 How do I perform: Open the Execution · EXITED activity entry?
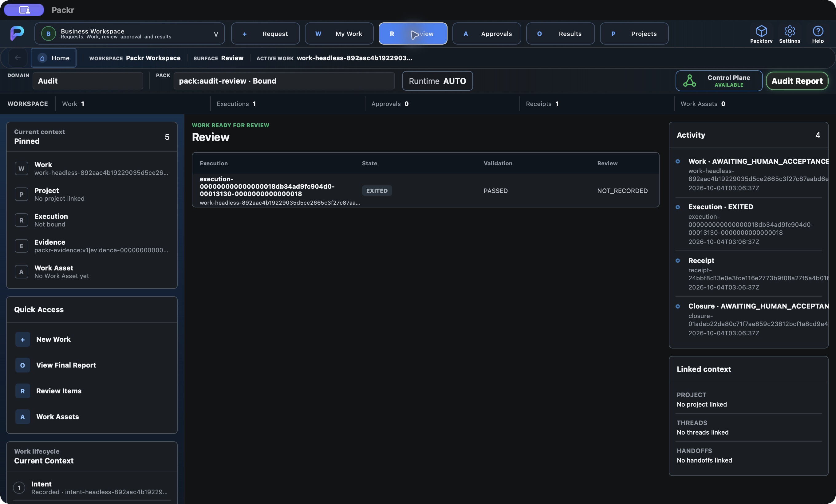pyautogui.click(x=748, y=224)
